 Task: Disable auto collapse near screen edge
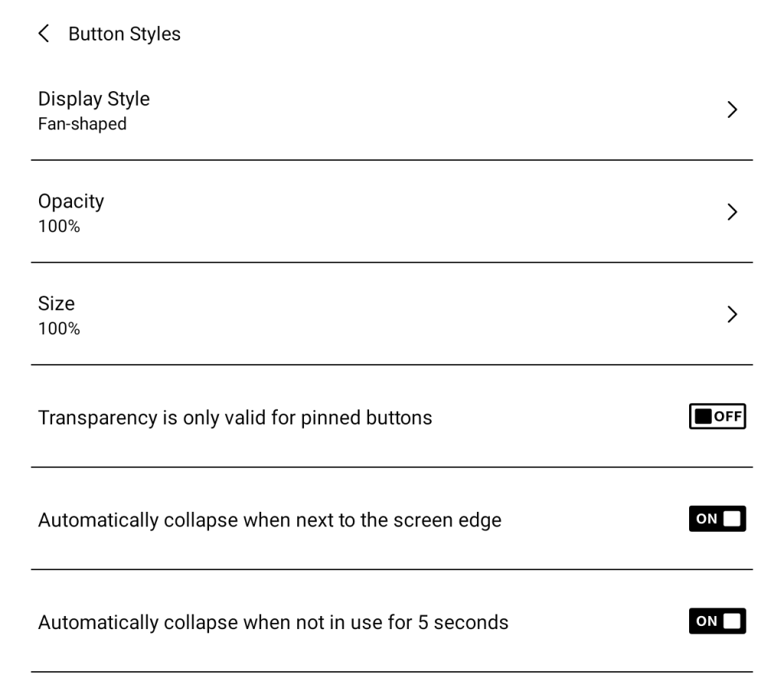pyautogui.click(x=717, y=519)
